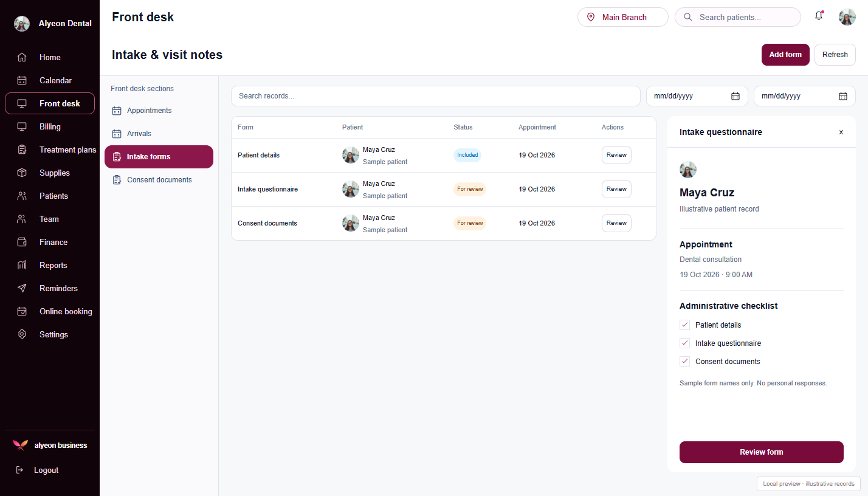Click the user avatar in top bar
The height and width of the screenshot is (496, 868).
pyautogui.click(x=847, y=17)
